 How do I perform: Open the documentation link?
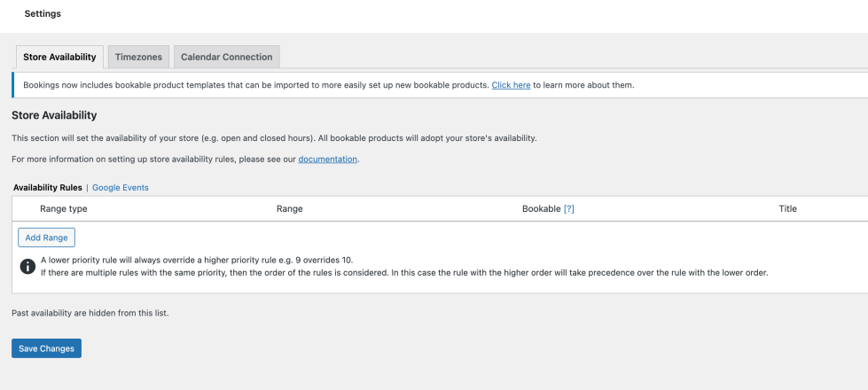(327, 159)
